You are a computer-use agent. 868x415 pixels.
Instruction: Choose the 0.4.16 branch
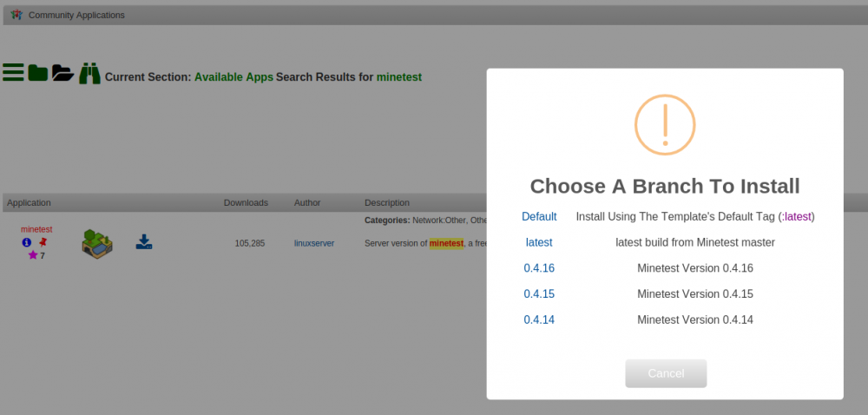click(x=539, y=268)
